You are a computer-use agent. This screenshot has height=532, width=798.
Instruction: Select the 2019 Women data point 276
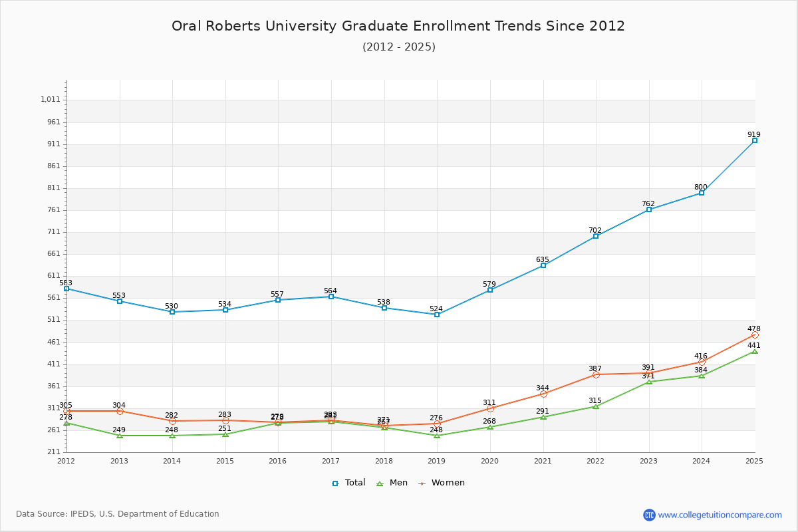tap(437, 424)
